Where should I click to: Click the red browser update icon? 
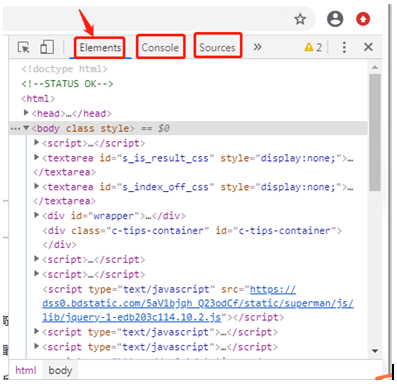click(363, 19)
